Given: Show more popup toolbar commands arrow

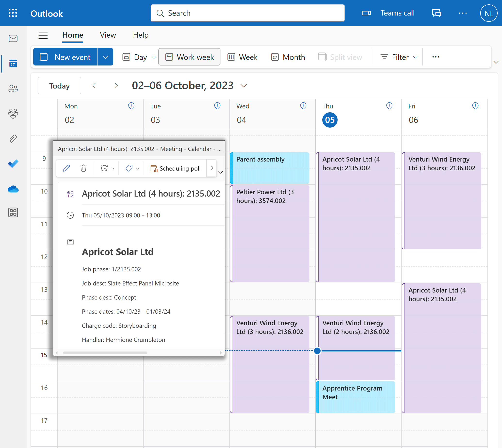Looking at the screenshot, I should coord(212,168).
